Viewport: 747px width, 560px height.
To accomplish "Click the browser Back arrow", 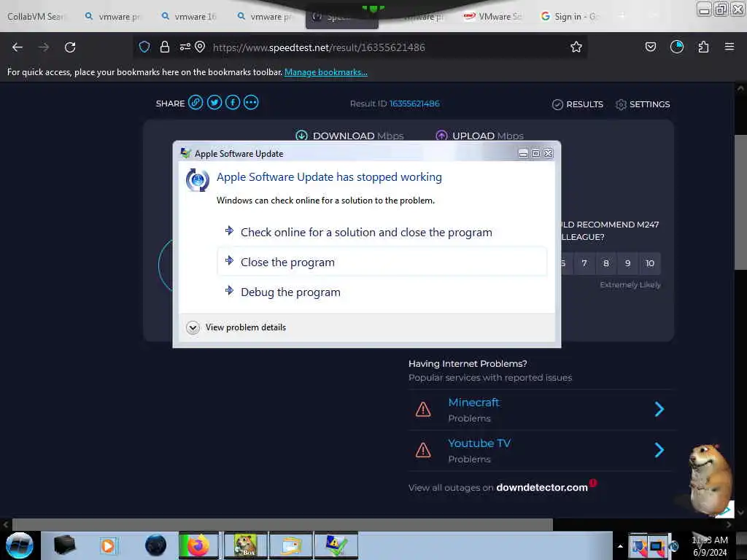I will (x=18, y=47).
